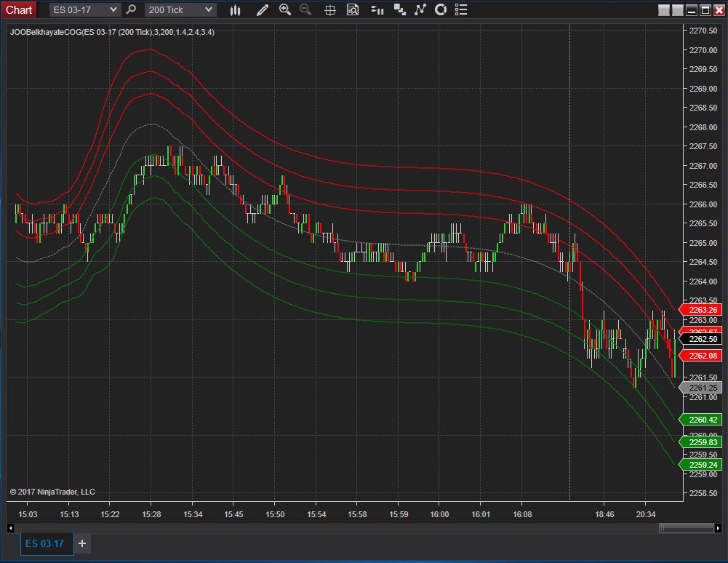Screen dimensions: 728x563
Task: Add a new tab with plus button
Action: [82, 543]
